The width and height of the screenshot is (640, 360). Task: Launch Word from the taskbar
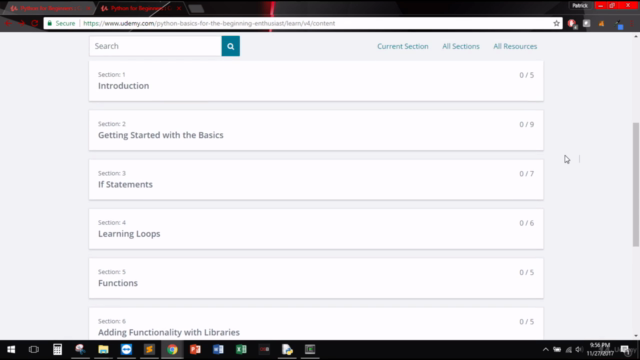(218, 349)
